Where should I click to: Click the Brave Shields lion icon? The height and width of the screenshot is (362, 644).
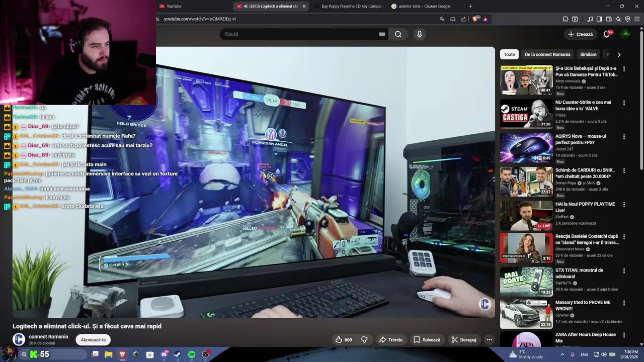click(x=475, y=19)
